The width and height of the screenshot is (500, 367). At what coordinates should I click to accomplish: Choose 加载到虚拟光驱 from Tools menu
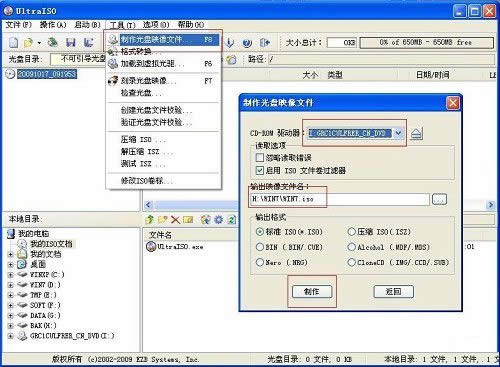coord(163,63)
